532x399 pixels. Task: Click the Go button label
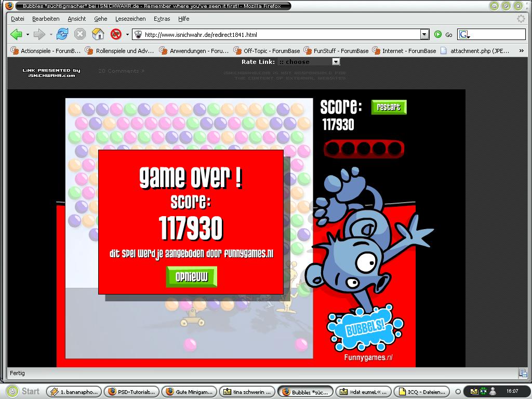point(448,35)
